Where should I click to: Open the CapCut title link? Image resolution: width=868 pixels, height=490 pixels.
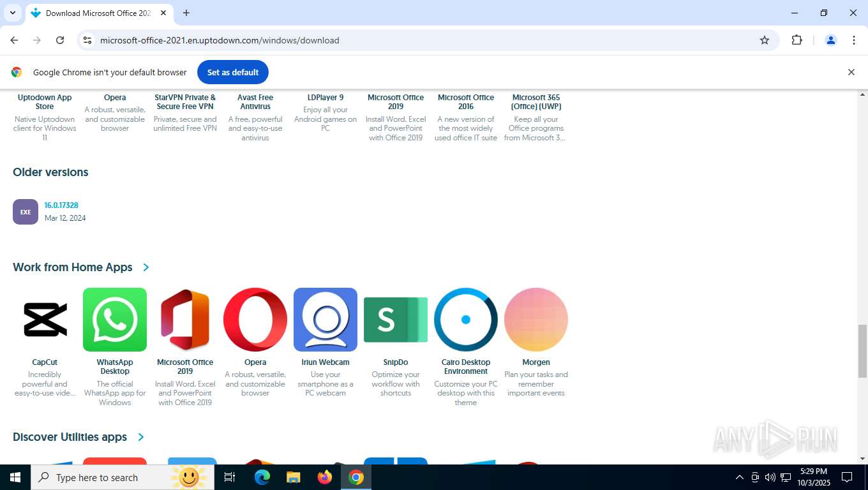click(x=45, y=362)
